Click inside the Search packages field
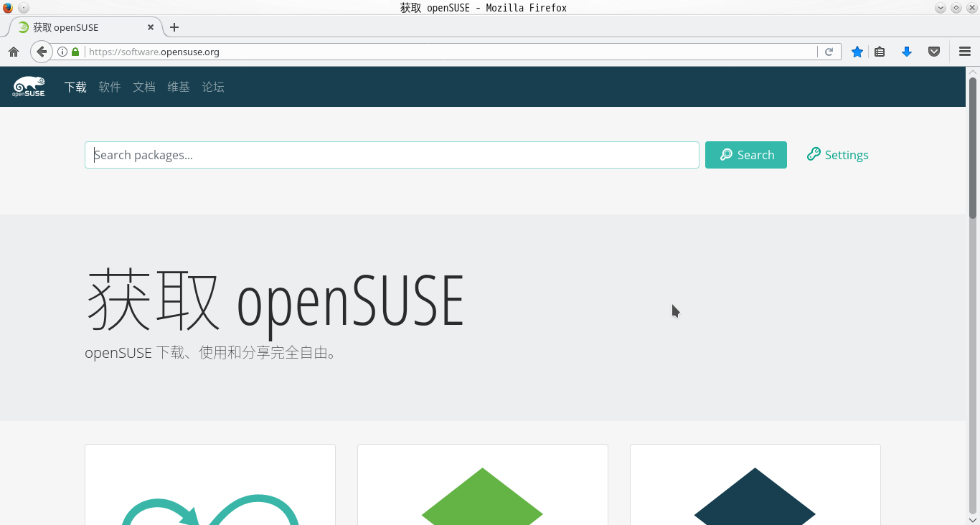 click(x=391, y=155)
